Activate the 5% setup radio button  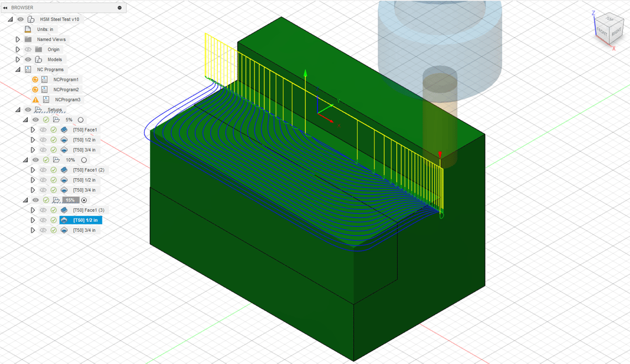pyautogui.click(x=81, y=120)
